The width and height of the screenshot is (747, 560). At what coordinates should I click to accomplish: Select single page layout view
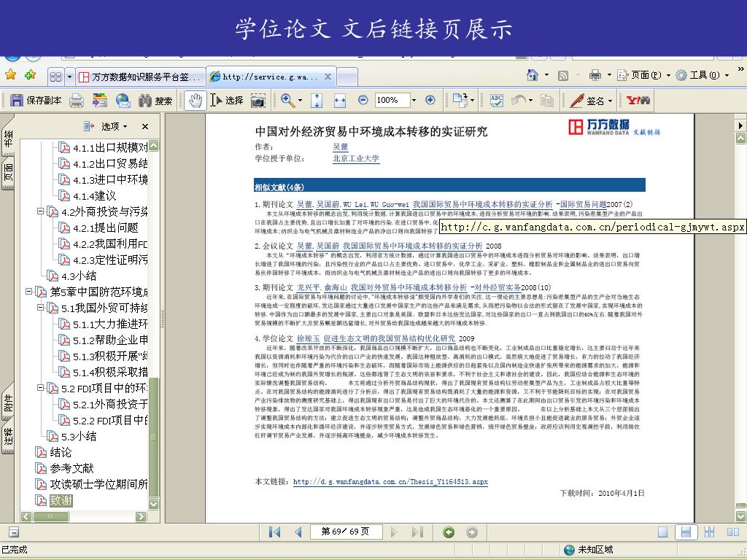point(662,532)
